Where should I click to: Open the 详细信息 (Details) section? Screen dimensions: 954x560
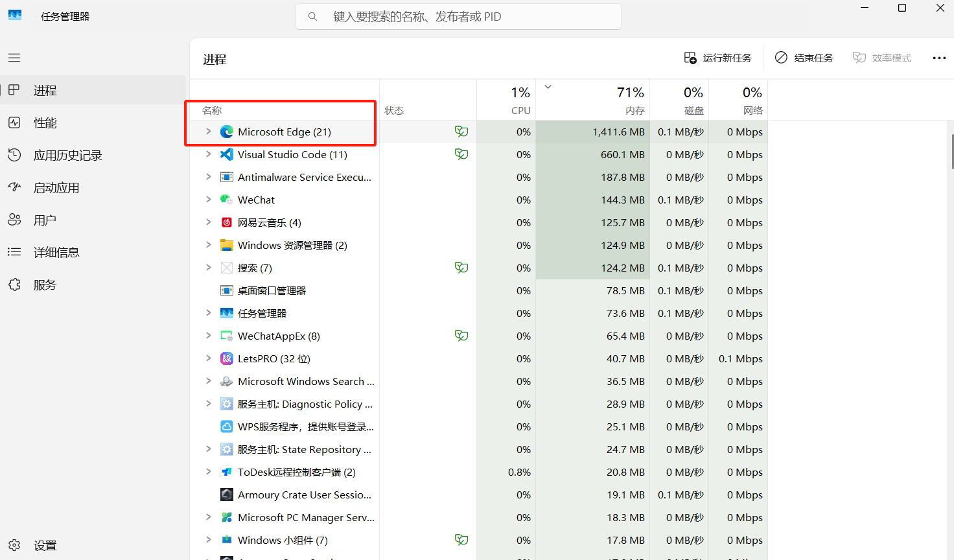point(54,252)
